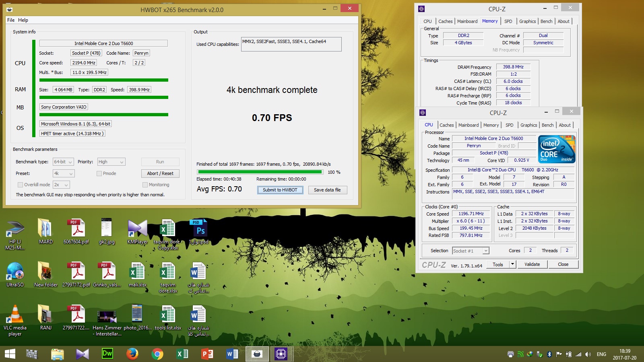Click the 100% benchmark progress bar

(x=260, y=172)
